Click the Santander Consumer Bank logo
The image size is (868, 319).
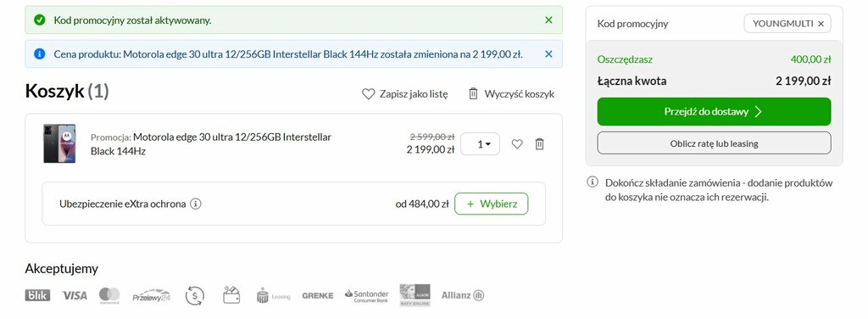(x=366, y=296)
